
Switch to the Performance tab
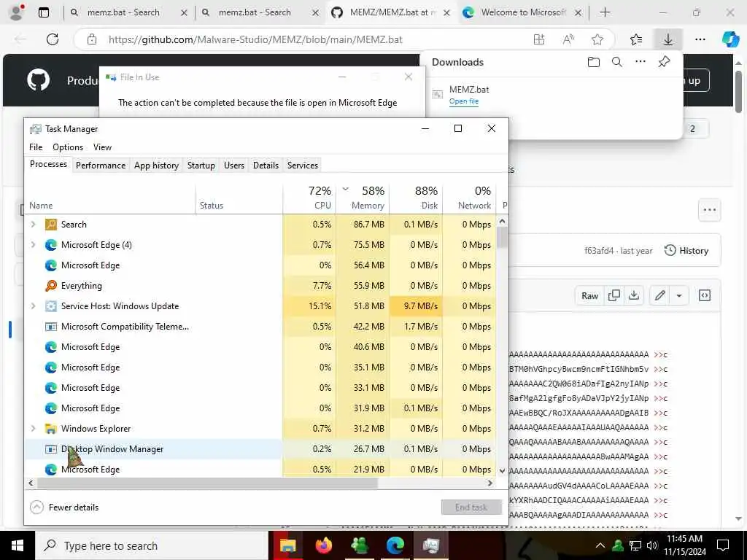pos(101,166)
